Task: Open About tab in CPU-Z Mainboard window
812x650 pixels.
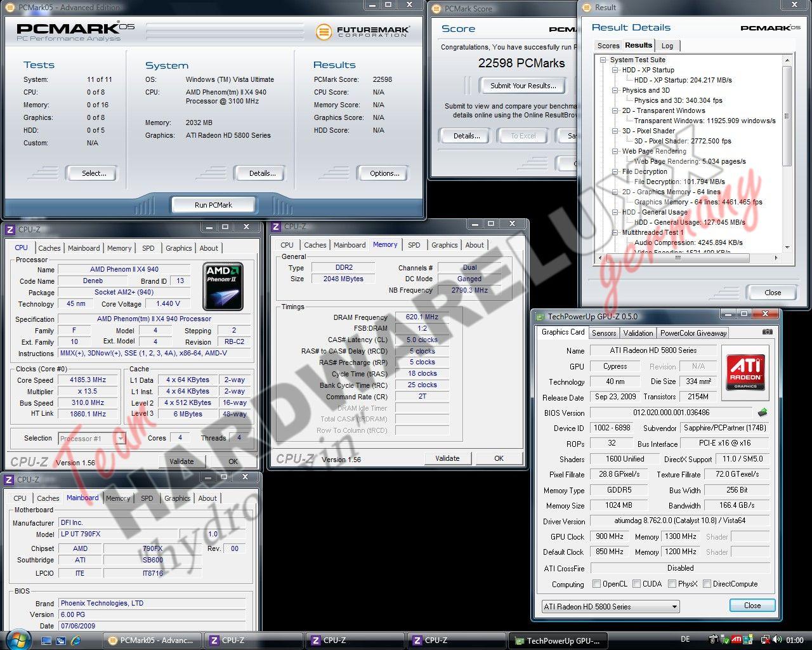Action: point(207,498)
